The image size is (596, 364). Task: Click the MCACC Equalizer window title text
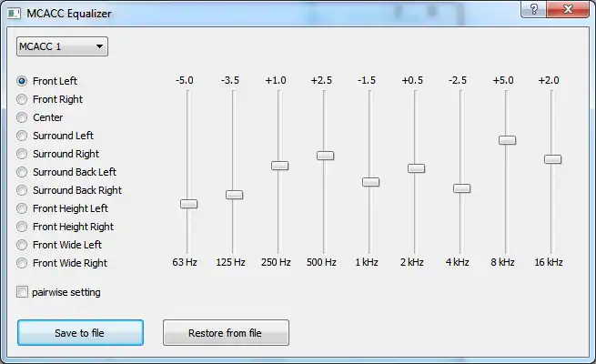tap(69, 14)
